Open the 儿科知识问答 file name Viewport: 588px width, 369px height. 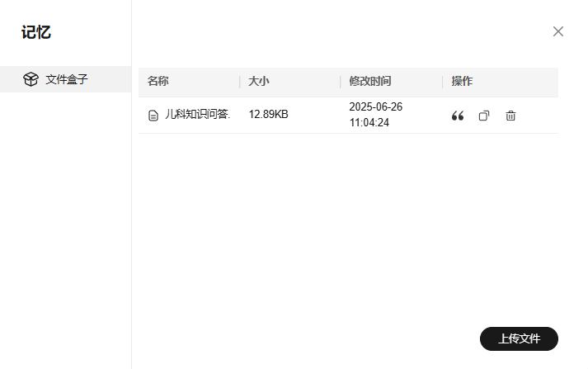click(x=197, y=115)
